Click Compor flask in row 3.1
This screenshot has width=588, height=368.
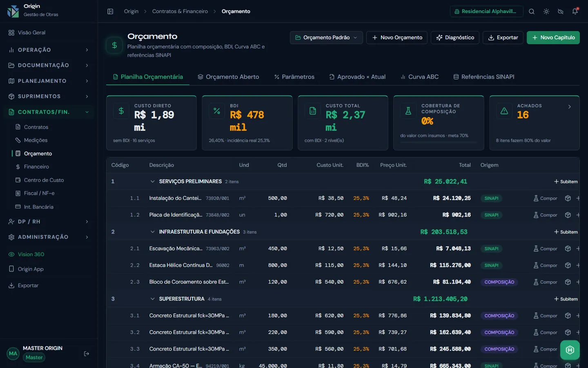[545, 316]
